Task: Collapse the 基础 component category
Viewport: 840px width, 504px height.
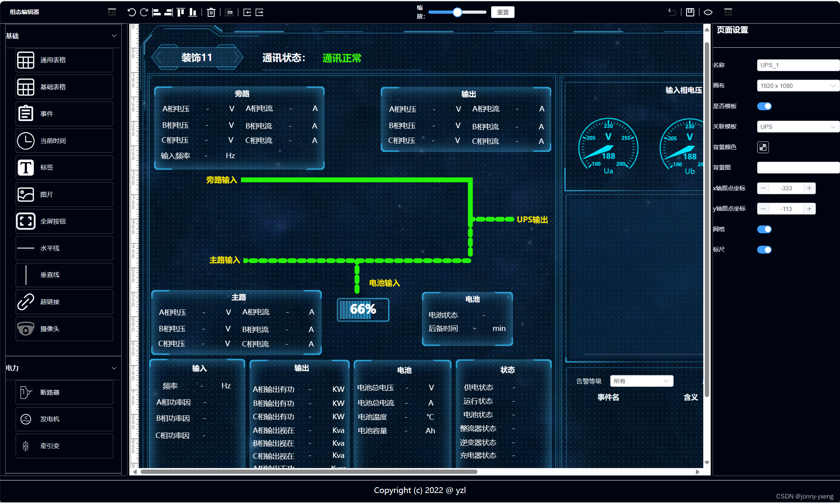Action: click(x=114, y=36)
